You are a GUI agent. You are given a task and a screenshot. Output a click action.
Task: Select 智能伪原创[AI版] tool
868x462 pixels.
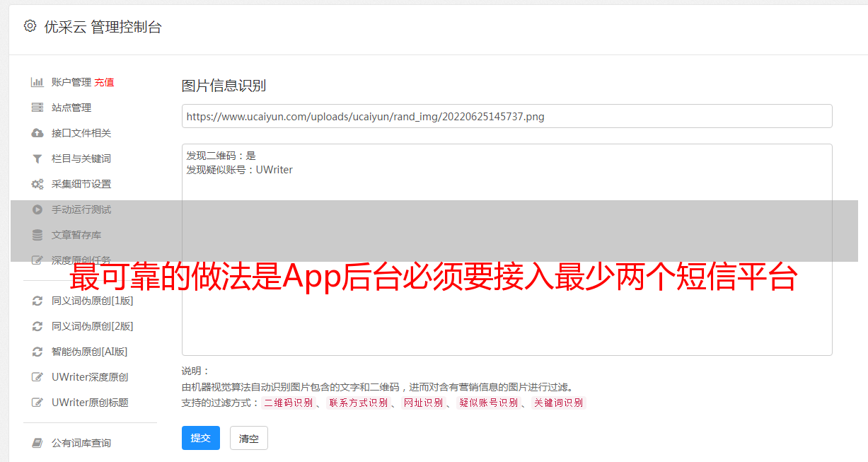click(90, 352)
